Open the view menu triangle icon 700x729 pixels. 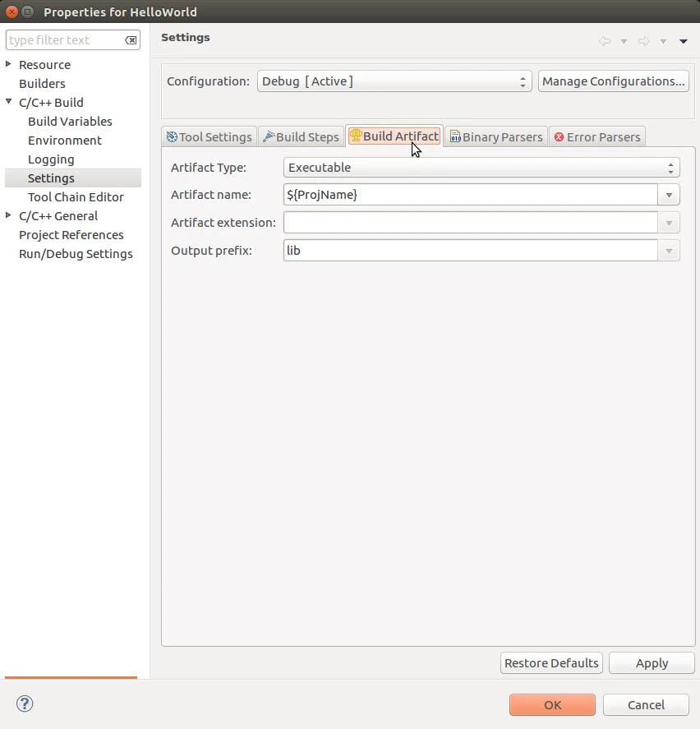(x=683, y=41)
